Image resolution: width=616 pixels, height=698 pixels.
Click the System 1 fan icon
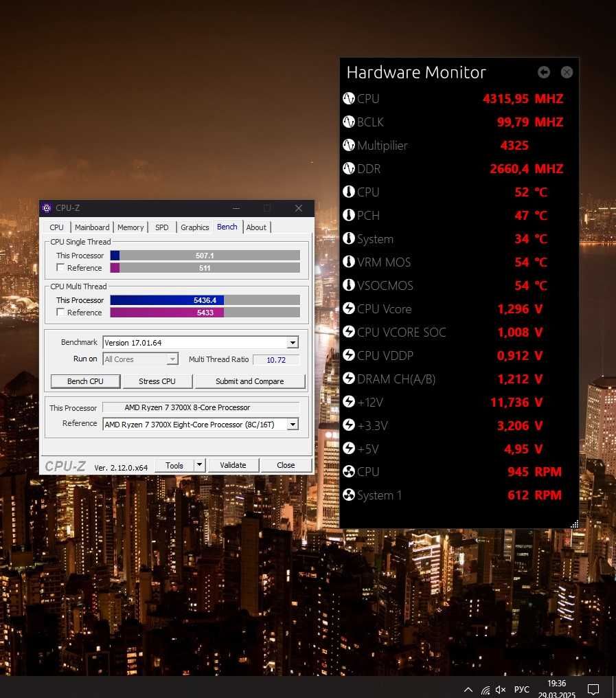tap(349, 495)
